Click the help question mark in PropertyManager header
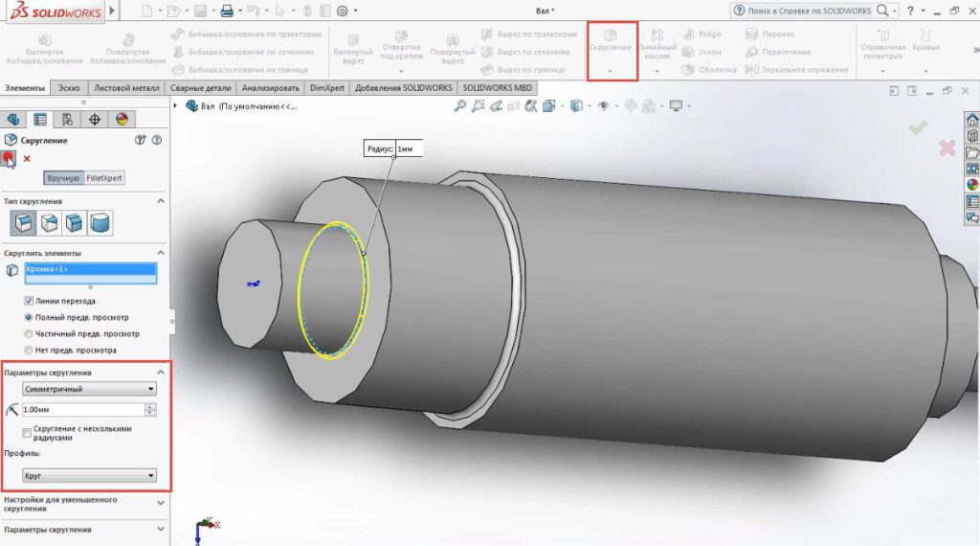 (x=157, y=140)
